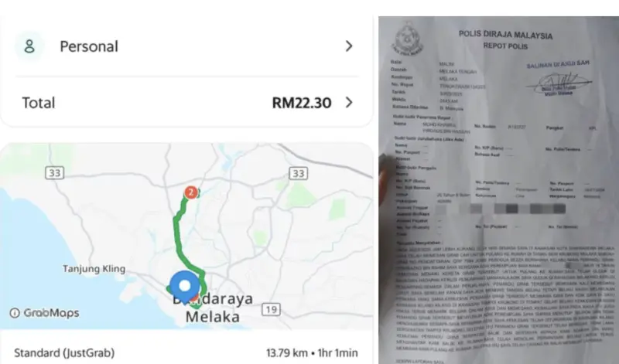Click the Personal profile person icon

click(x=29, y=46)
